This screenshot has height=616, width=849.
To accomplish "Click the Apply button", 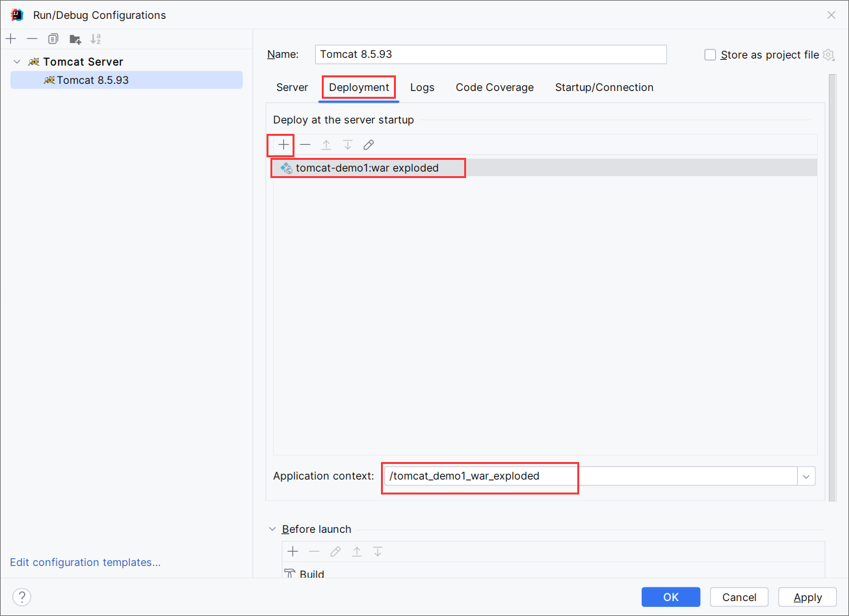I will pos(808,597).
